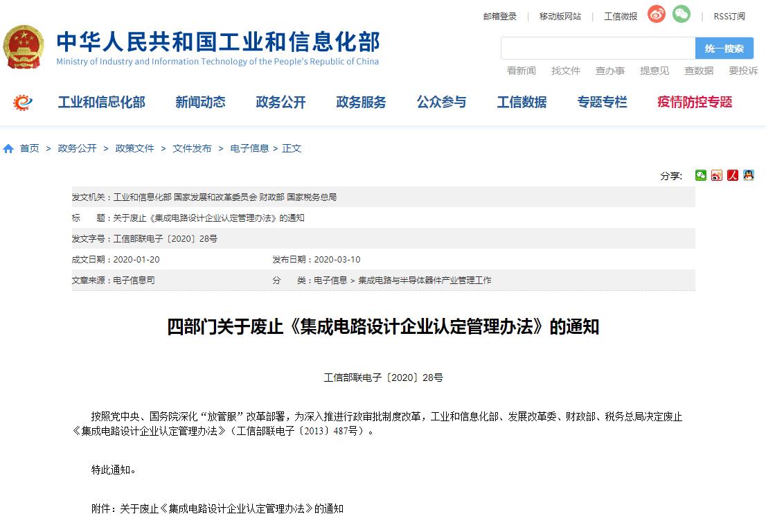Go to 首页 in breadcrumb
766x532 pixels.
29,148
